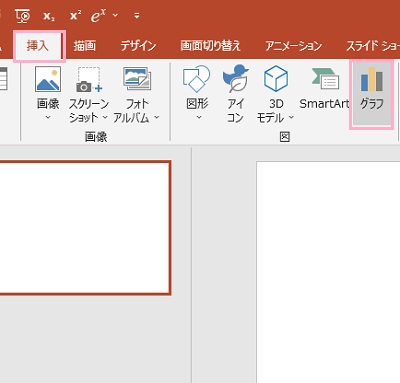400x383 pixels.
Task: Click the main slide editing canvas
Action: tap(328, 272)
